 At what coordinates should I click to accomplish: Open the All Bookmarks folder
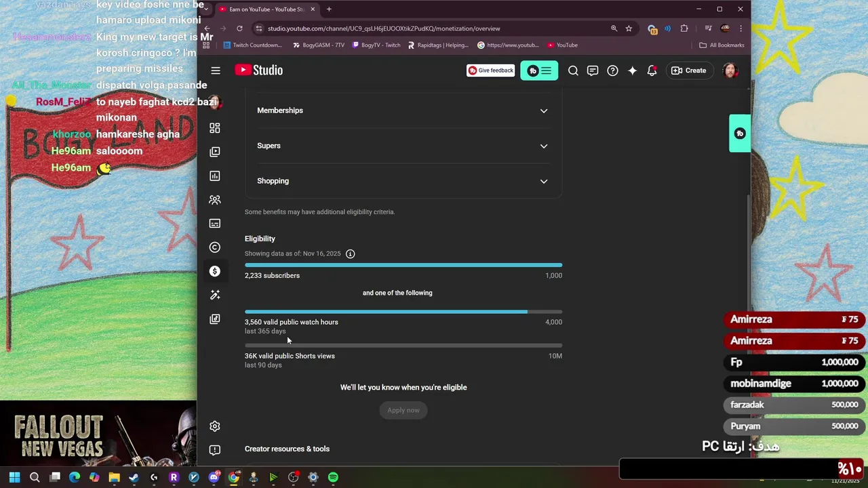722,45
